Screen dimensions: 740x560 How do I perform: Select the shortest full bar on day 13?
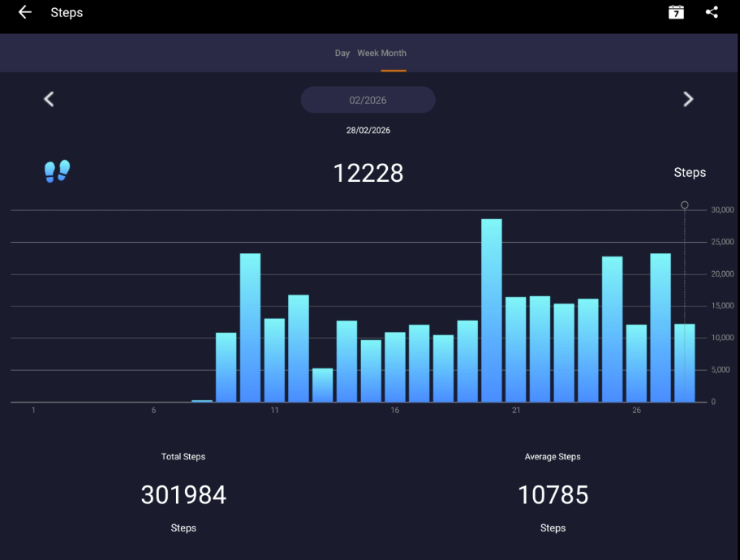[x=323, y=386]
